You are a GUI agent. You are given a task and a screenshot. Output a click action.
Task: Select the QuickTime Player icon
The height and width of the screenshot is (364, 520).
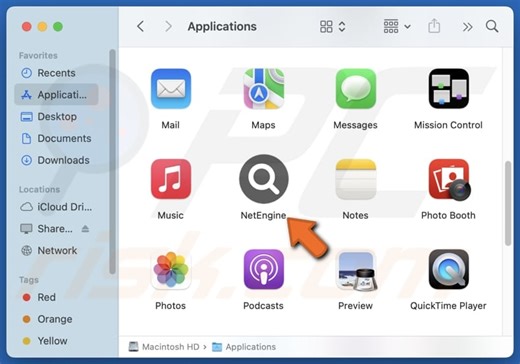click(448, 269)
